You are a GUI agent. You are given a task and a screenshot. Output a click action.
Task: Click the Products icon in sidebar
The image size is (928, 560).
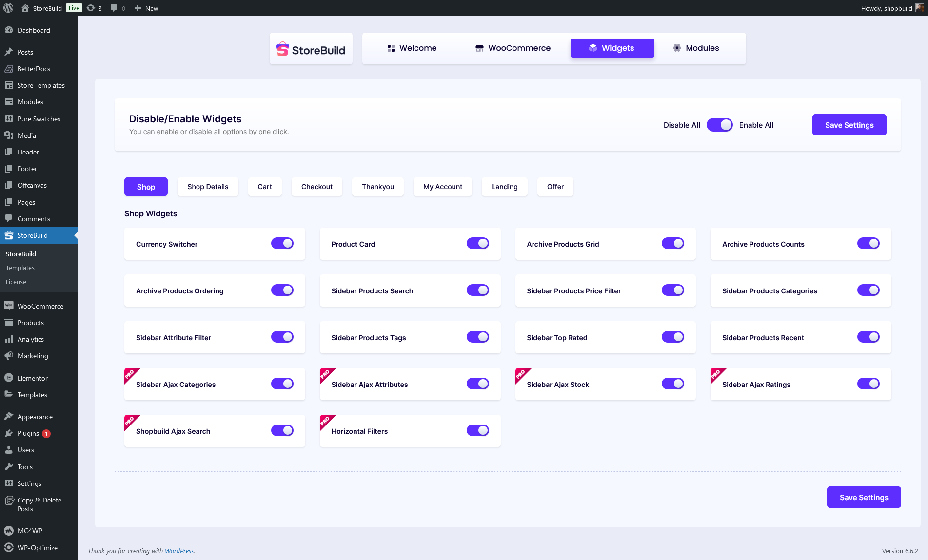click(9, 323)
